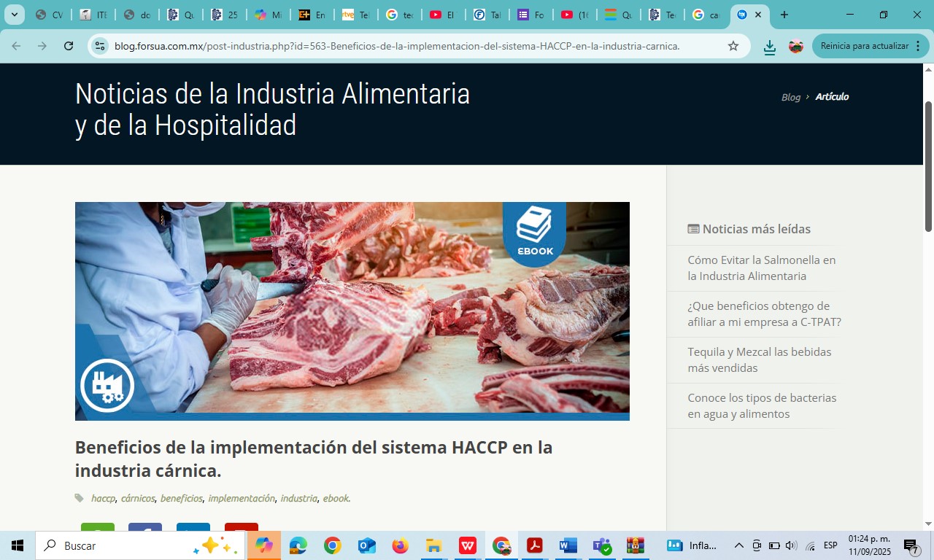Open Adobe Acrobat from the taskbar
The height and width of the screenshot is (560, 934).
point(535,545)
